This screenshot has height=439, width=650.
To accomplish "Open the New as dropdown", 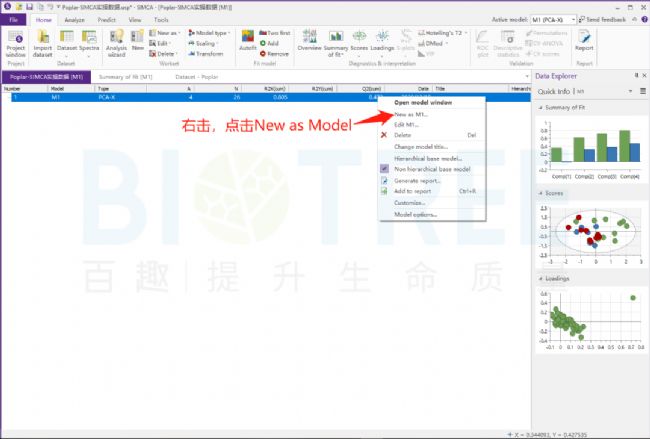I will [x=165, y=33].
